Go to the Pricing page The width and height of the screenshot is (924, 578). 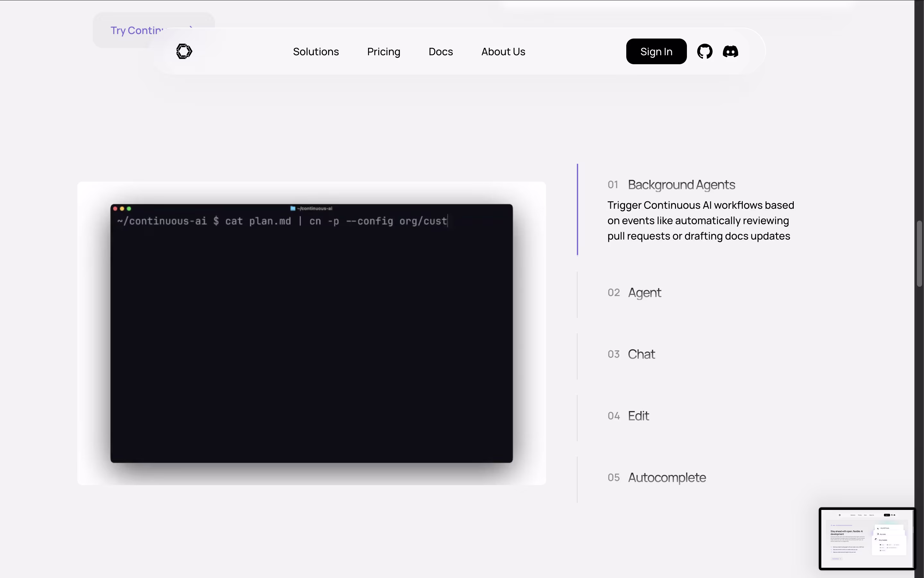(x=384, y=52)
